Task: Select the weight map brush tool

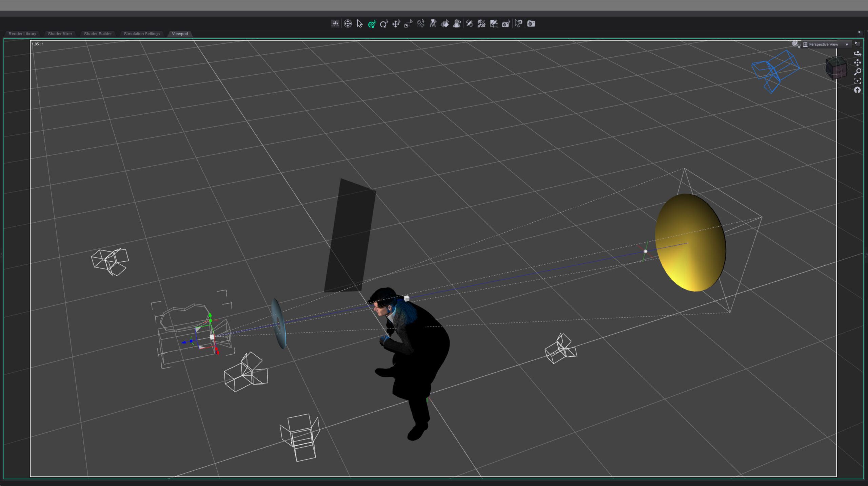Action: point(481,24)
